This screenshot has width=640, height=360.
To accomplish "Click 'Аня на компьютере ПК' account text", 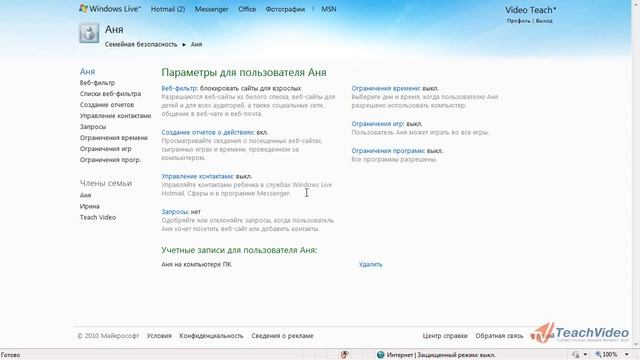I will coord(196,264).
